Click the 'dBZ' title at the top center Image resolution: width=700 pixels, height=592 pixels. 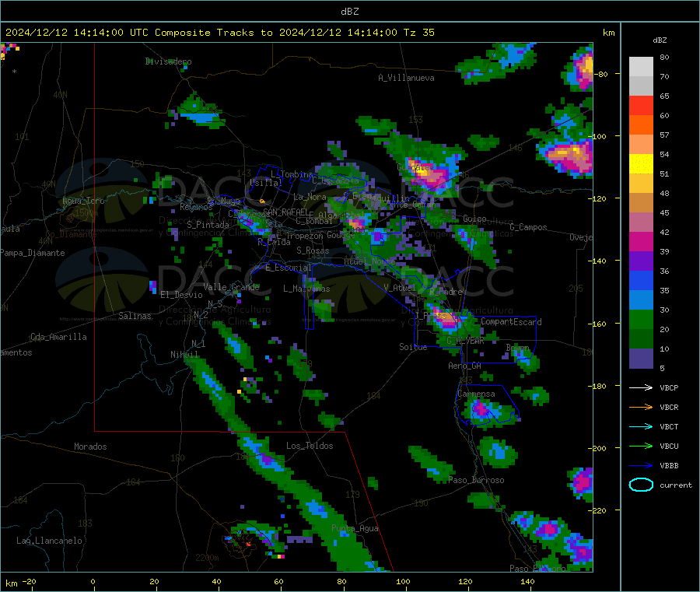[x=349, y=11]
